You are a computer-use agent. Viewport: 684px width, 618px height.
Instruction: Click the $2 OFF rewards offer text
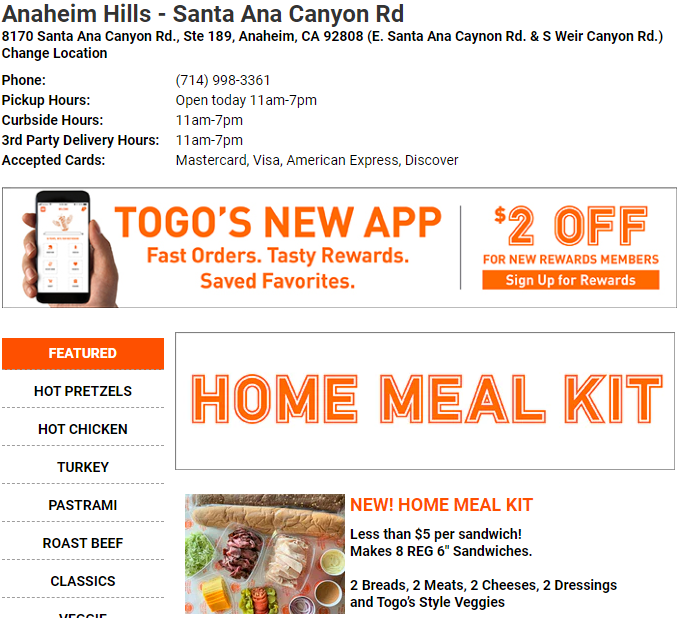(x=570, y=226)
